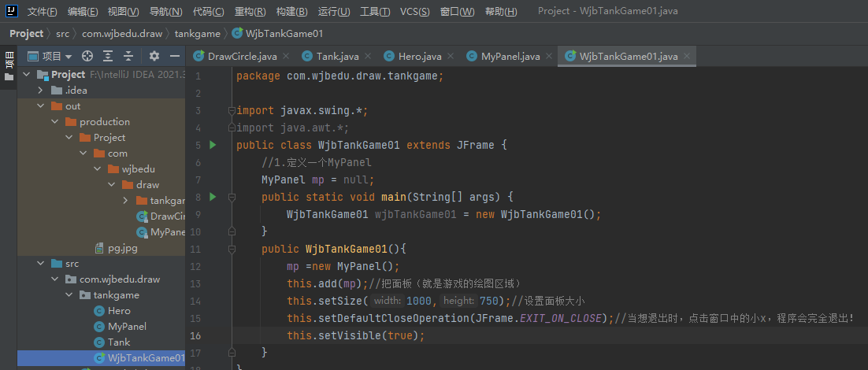The width and height of the screenshot is (868, 370).
Task: Expand the .idea folder
Action: (x=40, y=91)
